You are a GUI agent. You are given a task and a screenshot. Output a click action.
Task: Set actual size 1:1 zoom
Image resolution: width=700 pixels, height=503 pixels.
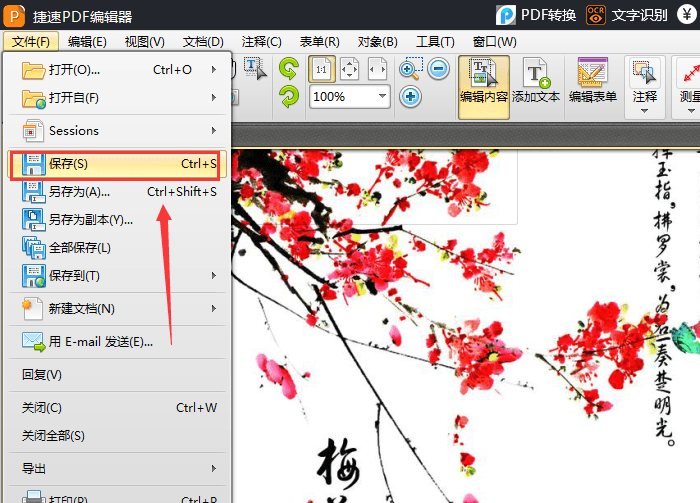[x=321, y=69]
